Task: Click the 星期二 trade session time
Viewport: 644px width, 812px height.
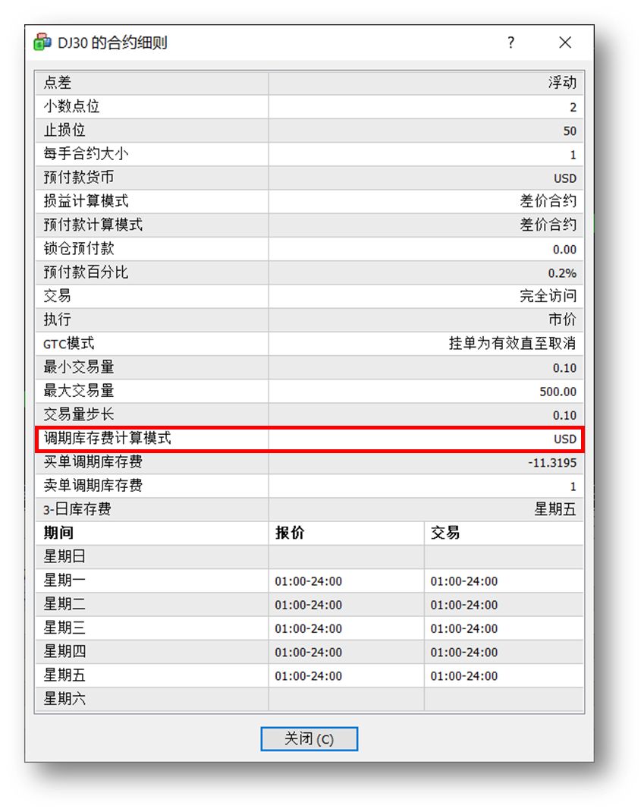Action: [464, 605]
